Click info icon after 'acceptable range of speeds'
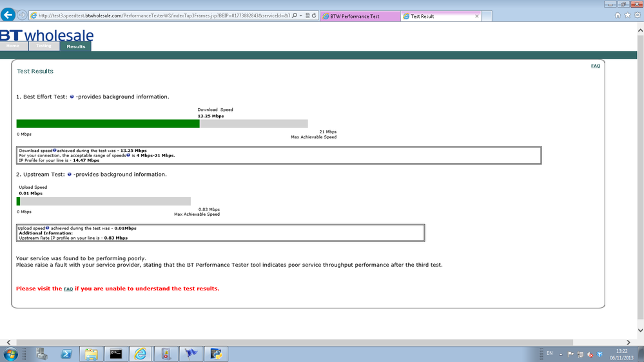The width and height of the screenshot is (644, 362). point(128,155)
